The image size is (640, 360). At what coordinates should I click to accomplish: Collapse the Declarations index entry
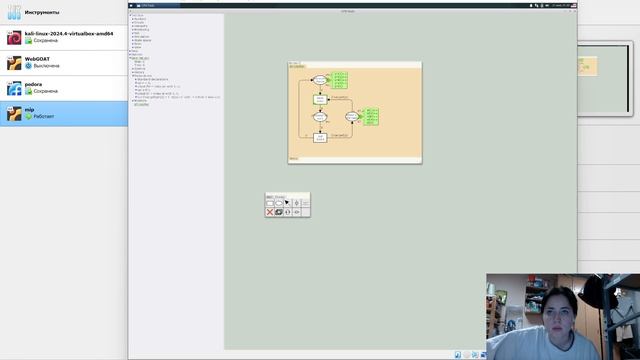(x=142, y=76)
